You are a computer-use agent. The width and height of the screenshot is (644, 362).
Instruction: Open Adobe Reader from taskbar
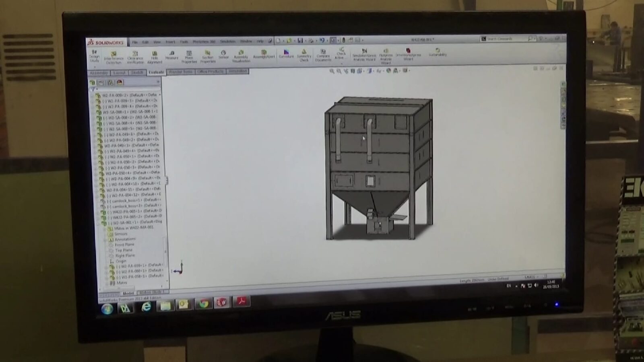click(x=241, y=301)
